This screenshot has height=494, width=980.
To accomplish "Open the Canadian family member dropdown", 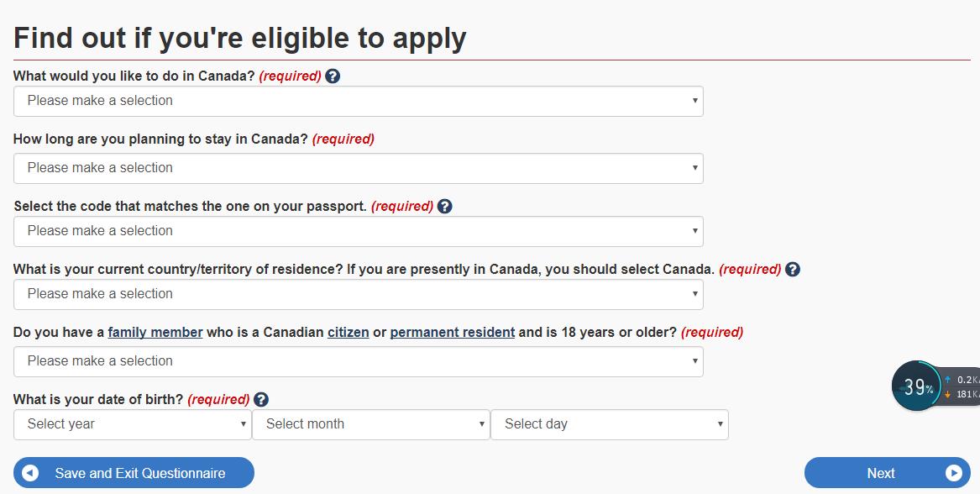I will (x=358, y=361).
